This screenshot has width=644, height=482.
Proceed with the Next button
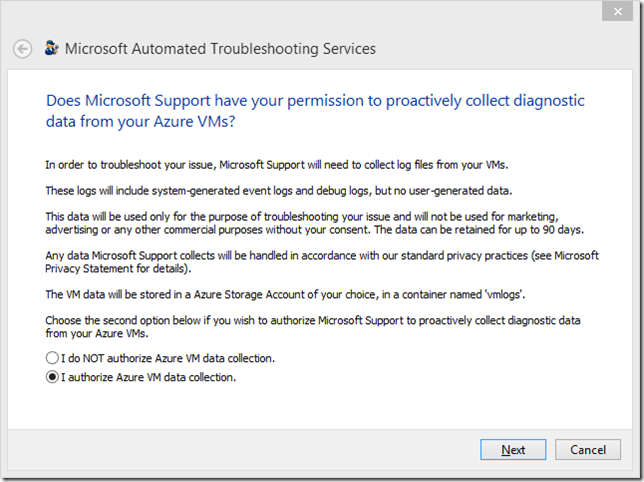pyautogui.click(x=513, y=450)
